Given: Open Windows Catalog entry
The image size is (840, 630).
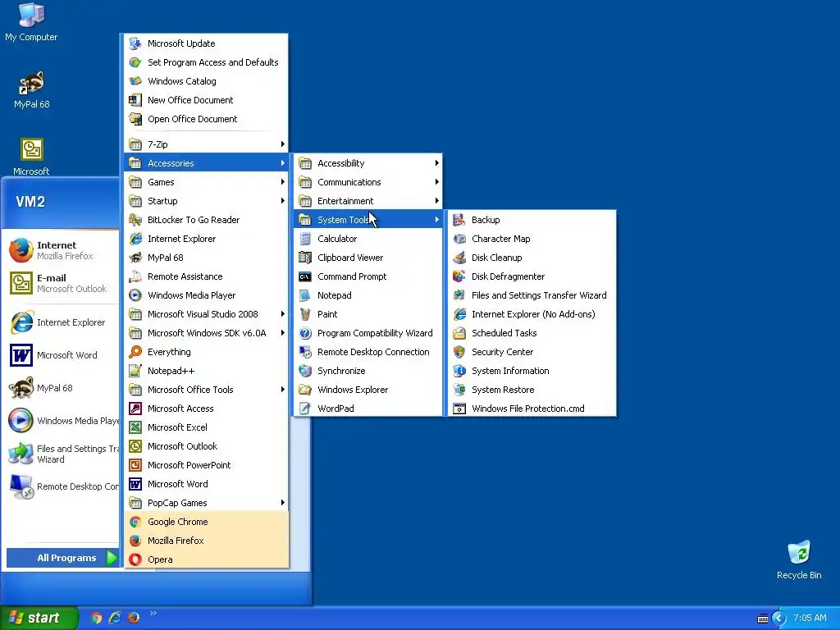Looking at the screenshot, I should coord(206,81).
